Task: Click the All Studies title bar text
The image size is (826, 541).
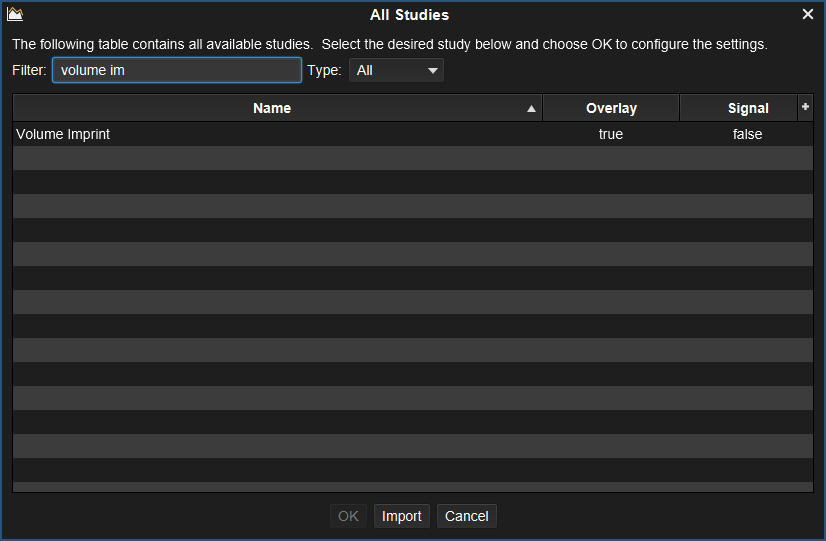Action: tap(409, 15)
